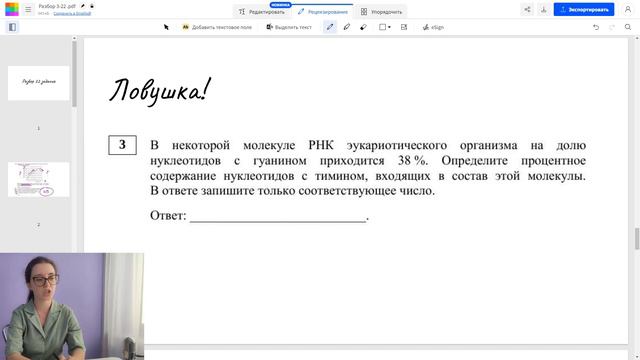
Task: Rename file using the pencil icon
Action: click(83, 6)
